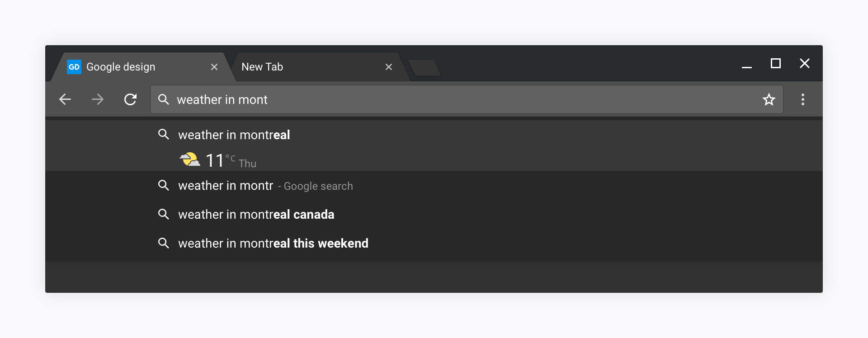Bookmark this page with the star icon
The image size is (868, 338).
coord(769,99)
